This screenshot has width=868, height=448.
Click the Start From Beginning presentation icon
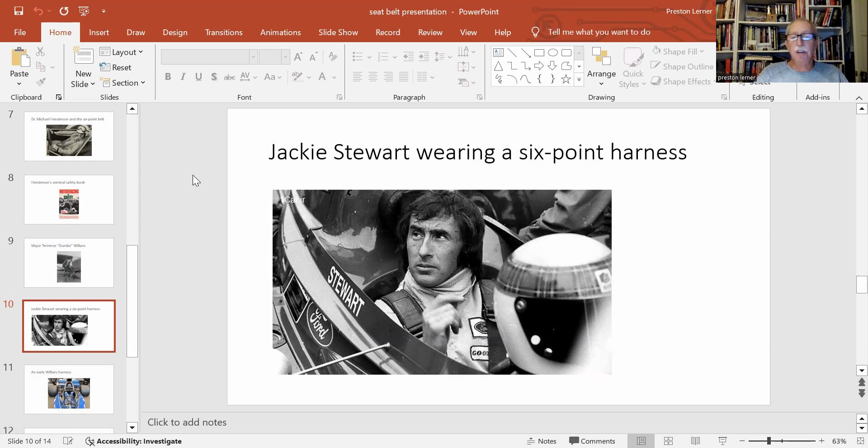coord(84,11)
